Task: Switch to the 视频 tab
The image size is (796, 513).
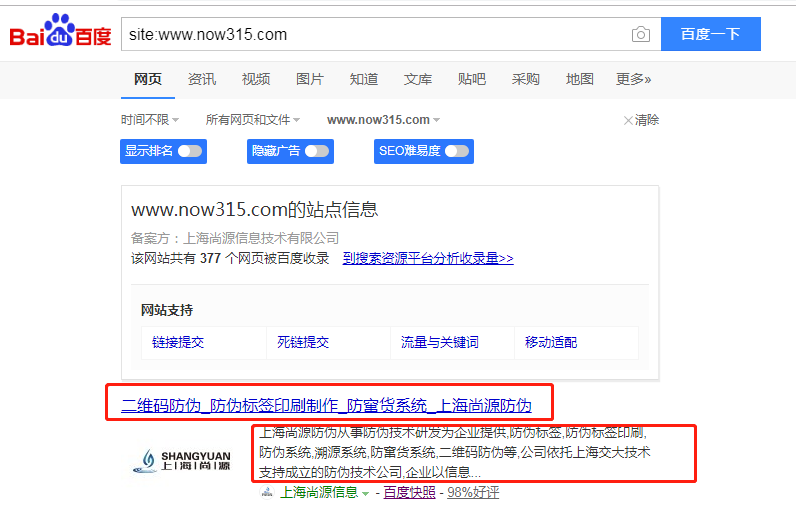Action: click(256, 79)
